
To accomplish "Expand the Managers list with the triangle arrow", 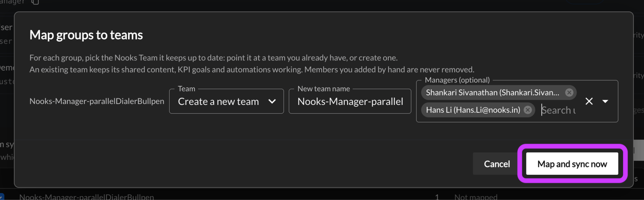I will click(605, 101).
